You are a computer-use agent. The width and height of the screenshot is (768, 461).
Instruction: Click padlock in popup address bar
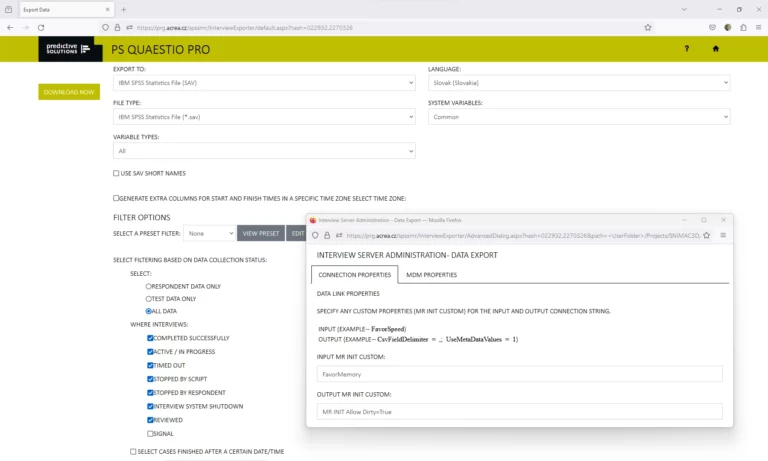(x=327, y=235)
